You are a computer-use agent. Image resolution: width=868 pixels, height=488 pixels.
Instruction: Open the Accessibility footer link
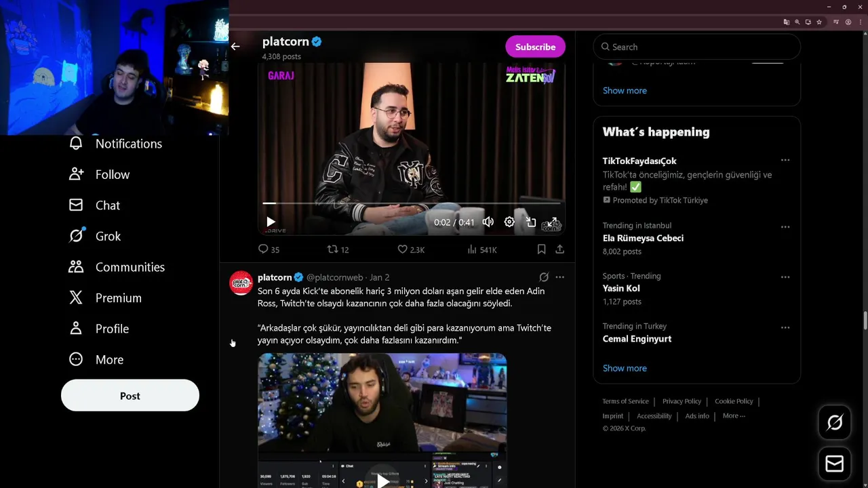[654, 416]
